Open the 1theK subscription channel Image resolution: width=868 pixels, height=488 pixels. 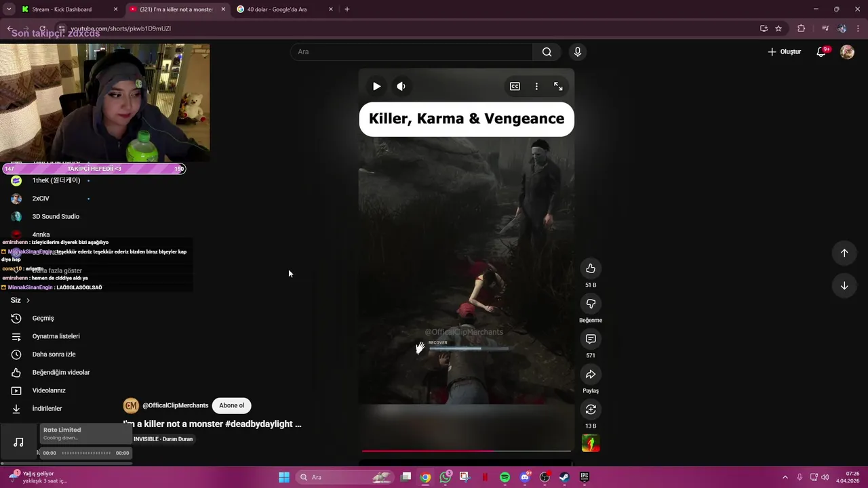click(56, 180)
